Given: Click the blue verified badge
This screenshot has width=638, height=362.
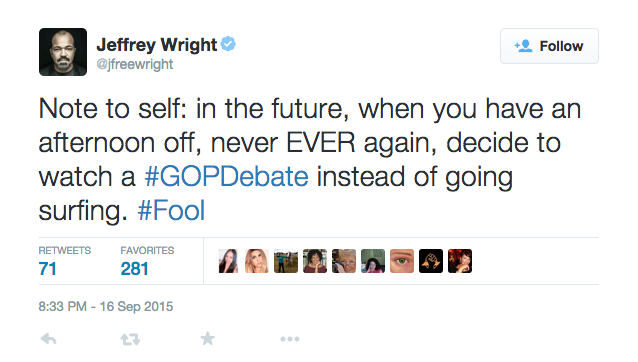Looking at the screenshot, I should pos(228,44).
